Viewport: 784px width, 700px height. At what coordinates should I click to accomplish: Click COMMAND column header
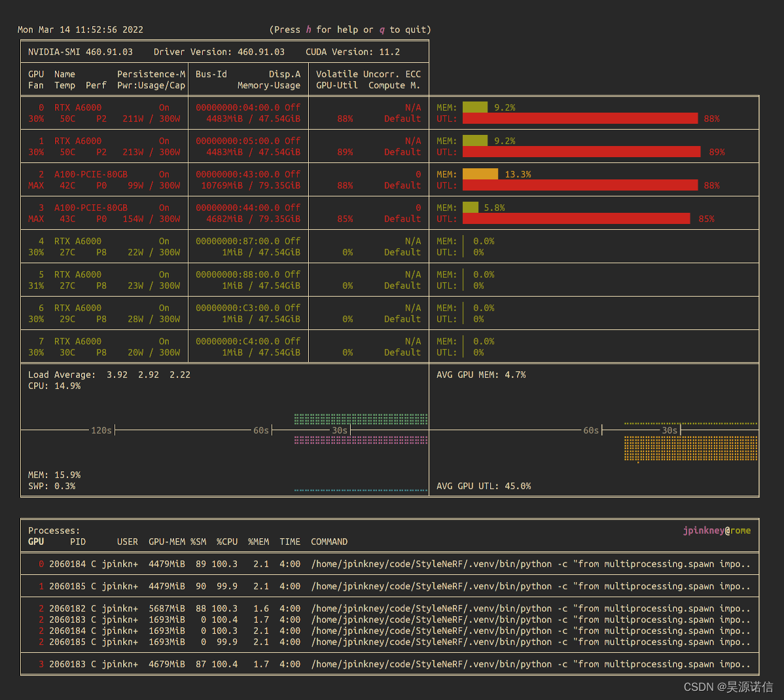pos(329,542)
